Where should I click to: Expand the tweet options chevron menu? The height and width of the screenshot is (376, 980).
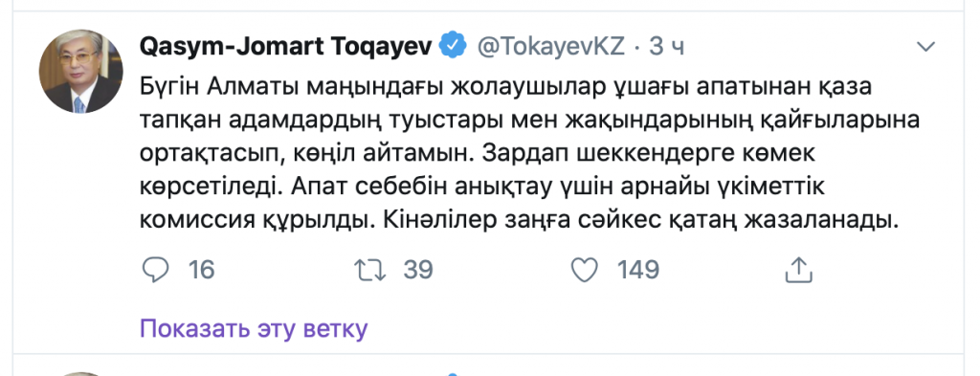point(925,46)
